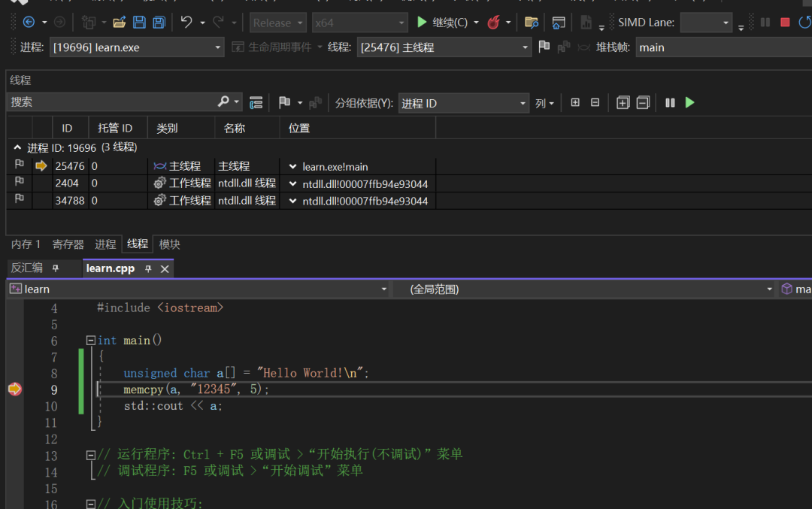
Task: Click the Expand All Groups plus icon
Action: pos(623,103)
